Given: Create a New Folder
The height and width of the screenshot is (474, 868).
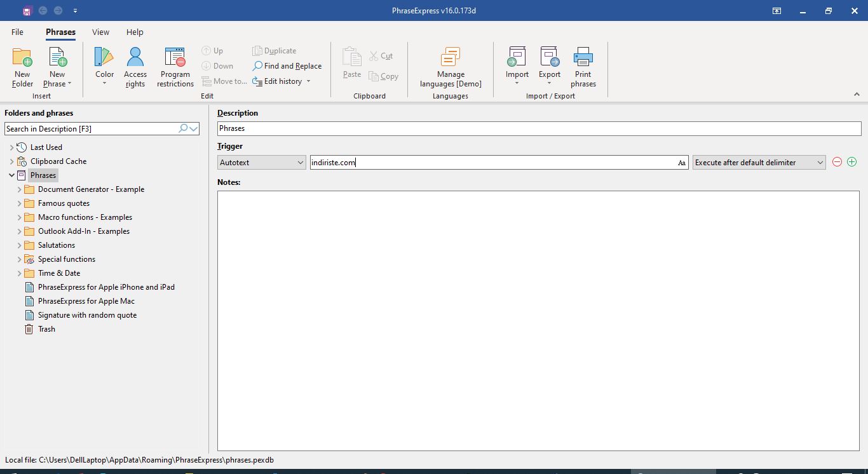Looking at the screenshot, I should tap(22, 67).
